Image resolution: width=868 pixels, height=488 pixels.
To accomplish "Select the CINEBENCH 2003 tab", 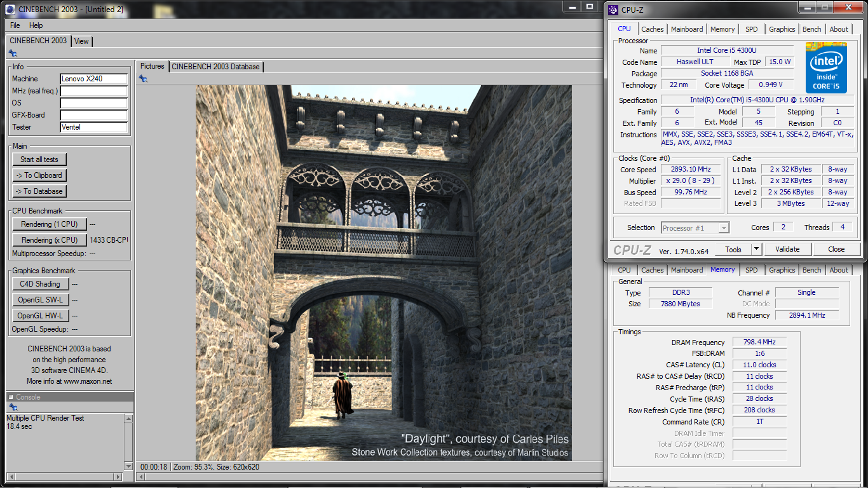I will 38,41.
